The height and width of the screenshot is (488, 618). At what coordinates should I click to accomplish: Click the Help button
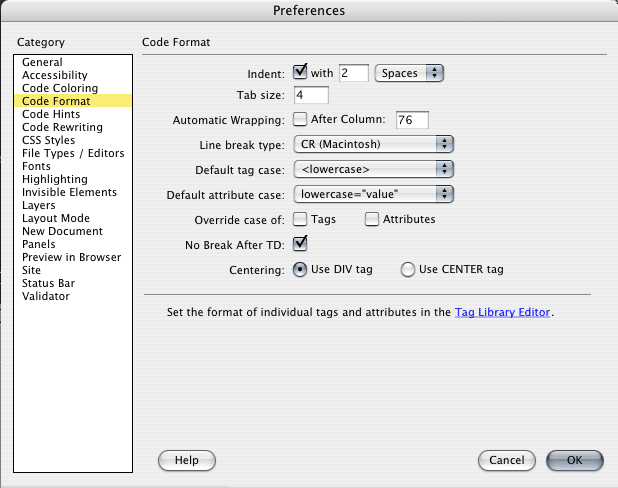click(187, 460)
